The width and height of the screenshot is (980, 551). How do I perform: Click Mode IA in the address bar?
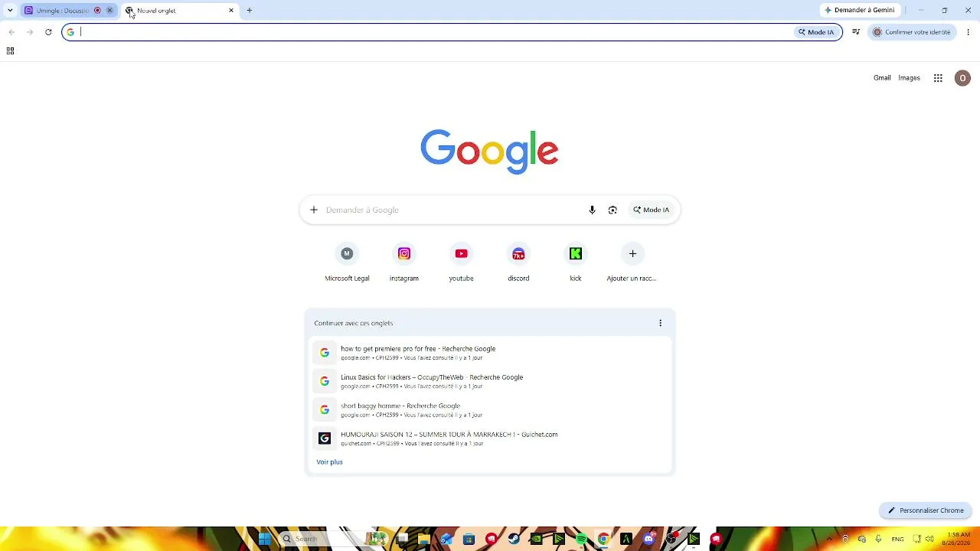tap(816, 32)
